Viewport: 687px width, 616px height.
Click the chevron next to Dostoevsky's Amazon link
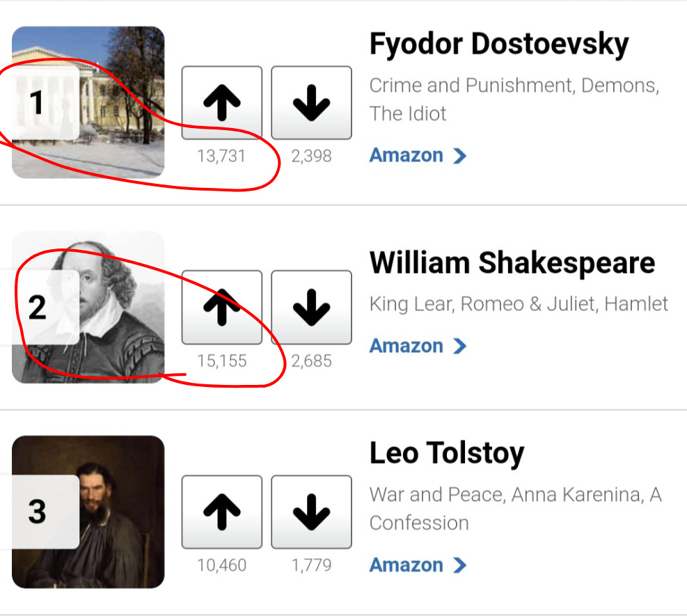click(x=459, y=155)
